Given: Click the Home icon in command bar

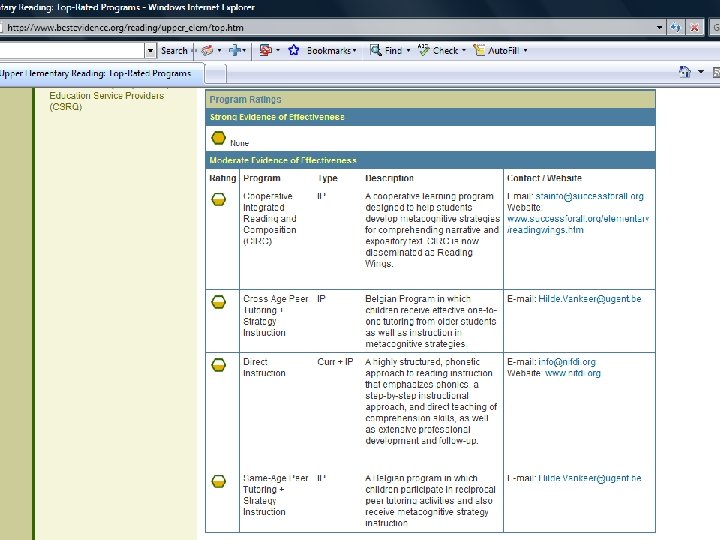Looking at the screenshot, I should (685, 72).
